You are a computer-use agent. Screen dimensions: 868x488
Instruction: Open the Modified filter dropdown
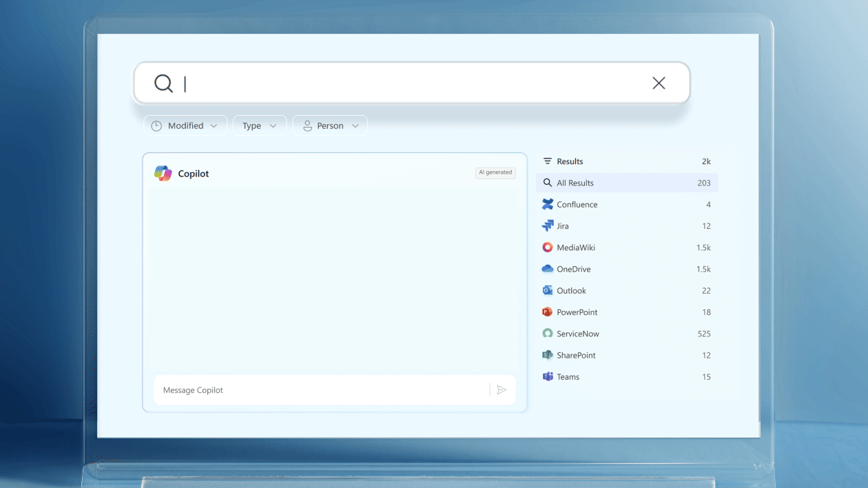click(185, 125)
